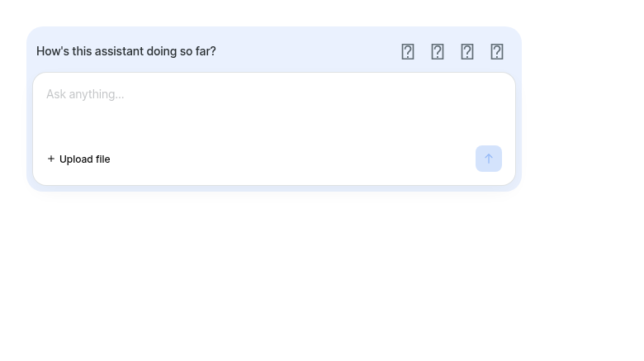
Task: Click the rounded send arrow square
Action: (488, 159)
